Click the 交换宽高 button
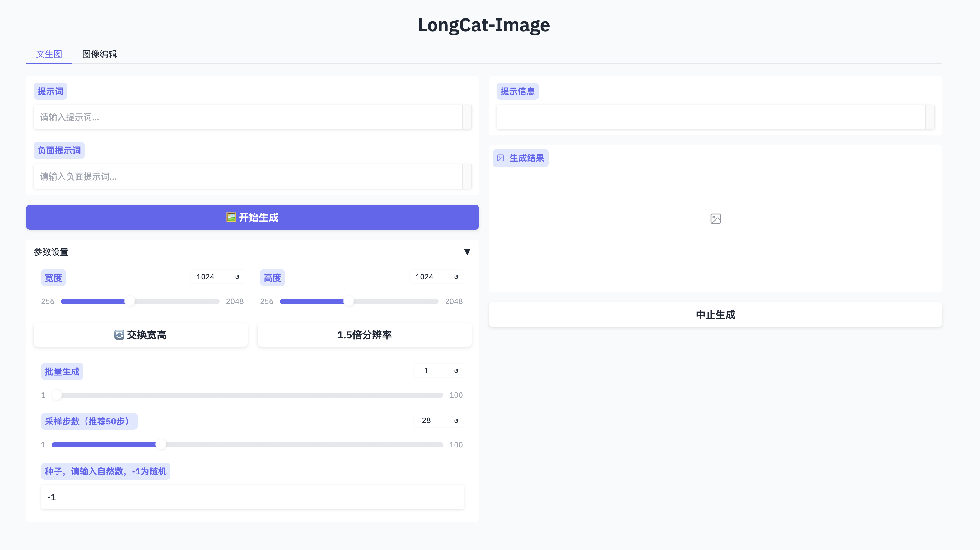 (x=140, y=334)
